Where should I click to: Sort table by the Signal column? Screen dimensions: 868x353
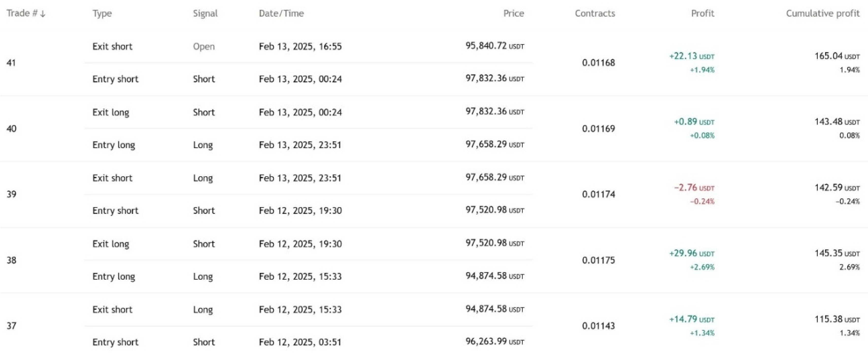tap(204, 14)
